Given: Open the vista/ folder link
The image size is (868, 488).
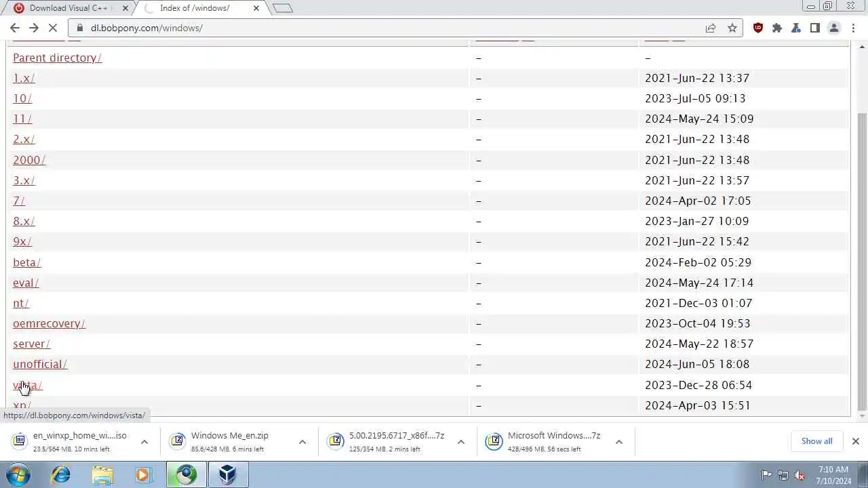Looking at the screenshot, I should (28, 385).
